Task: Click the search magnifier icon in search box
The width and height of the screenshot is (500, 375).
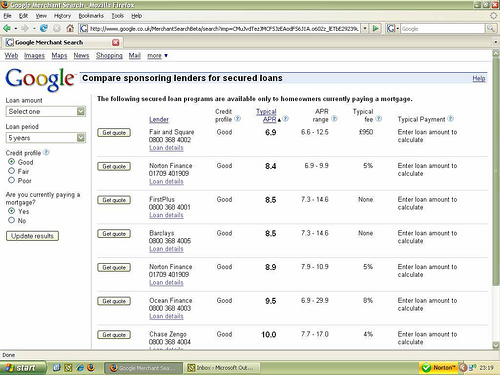Action: pos(490,28)
